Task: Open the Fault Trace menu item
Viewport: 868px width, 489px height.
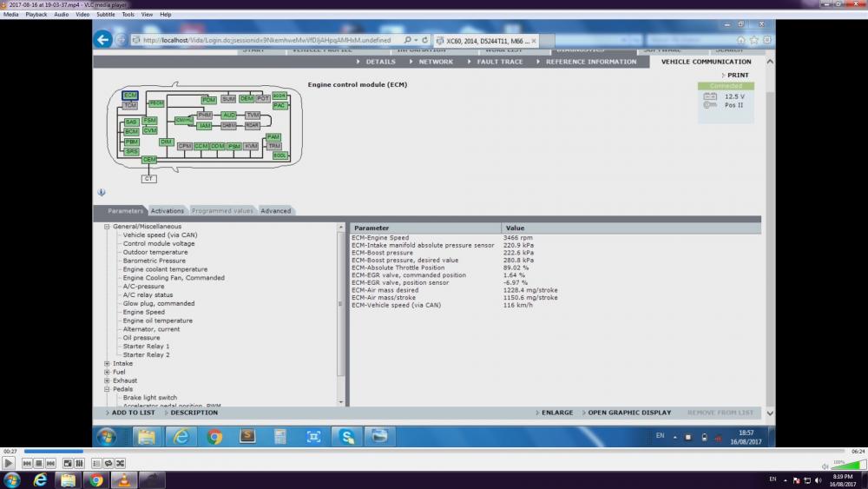Action: coord(499,62)
